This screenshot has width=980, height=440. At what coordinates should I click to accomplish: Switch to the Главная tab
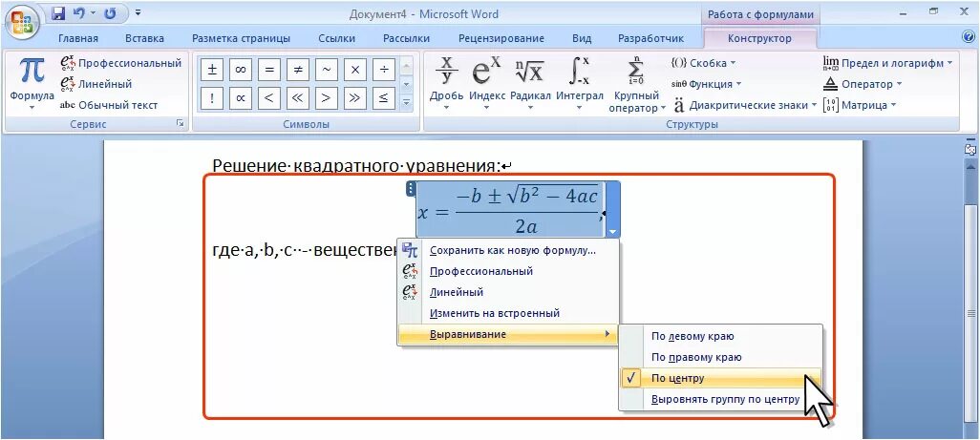click(x=78, y=38)
